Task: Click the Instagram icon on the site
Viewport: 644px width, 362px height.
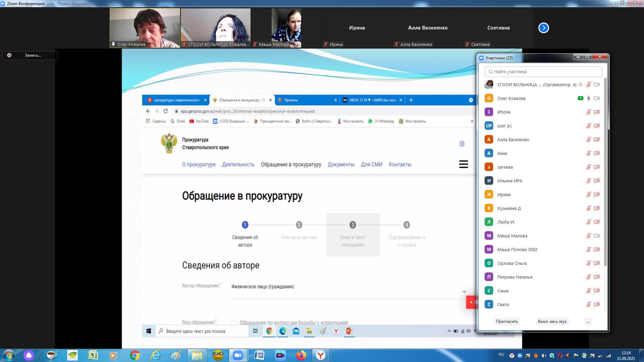Action: 462,143
